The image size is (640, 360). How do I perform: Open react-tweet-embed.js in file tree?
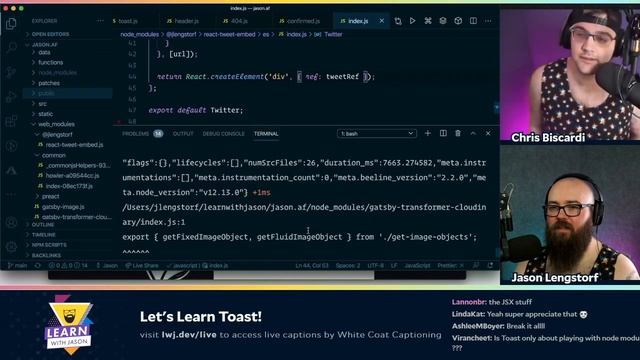pyautogui.click(x=74, y=145)
